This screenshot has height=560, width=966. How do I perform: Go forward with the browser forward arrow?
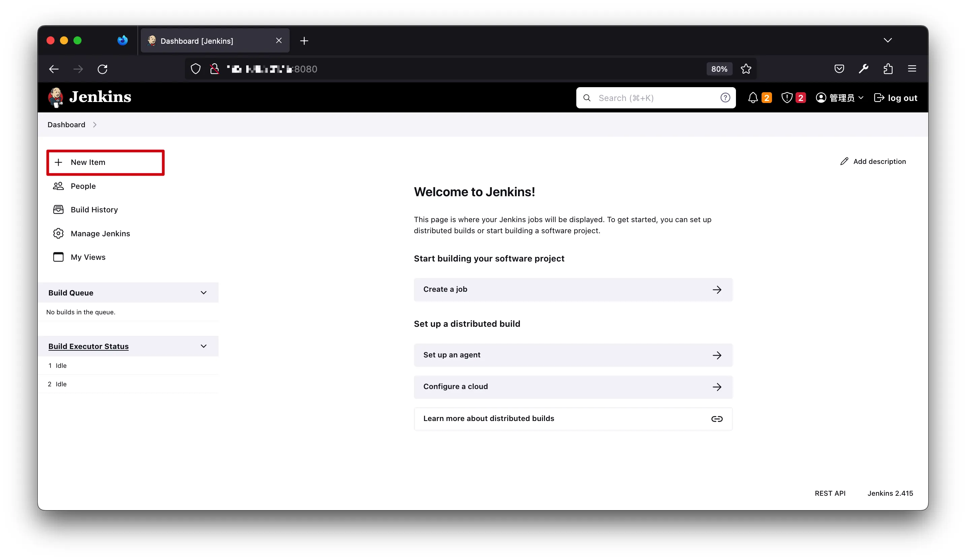coord(78,69)
